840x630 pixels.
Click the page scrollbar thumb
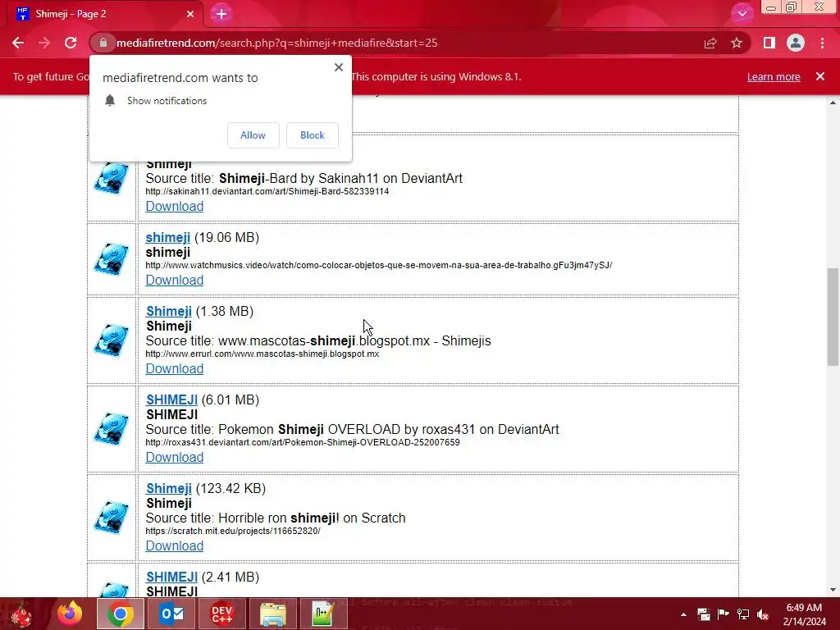833,317
